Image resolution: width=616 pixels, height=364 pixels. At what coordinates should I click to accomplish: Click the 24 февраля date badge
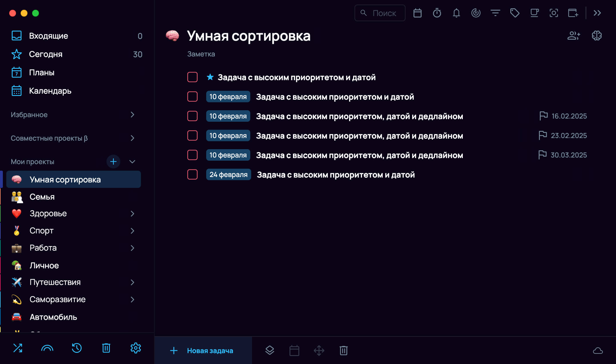[229, 174]
